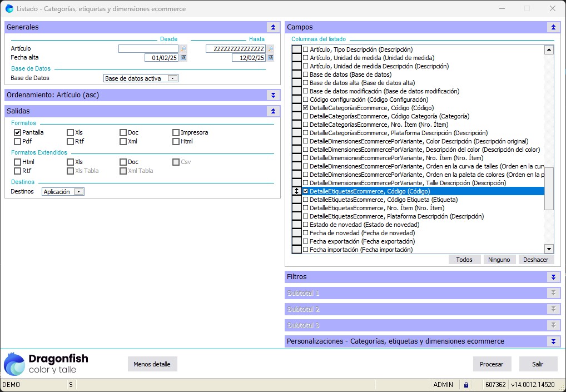This screenshot has width=566, height=392.
Task: Uncheck the Pantalla output format
Action: [18, 133]
